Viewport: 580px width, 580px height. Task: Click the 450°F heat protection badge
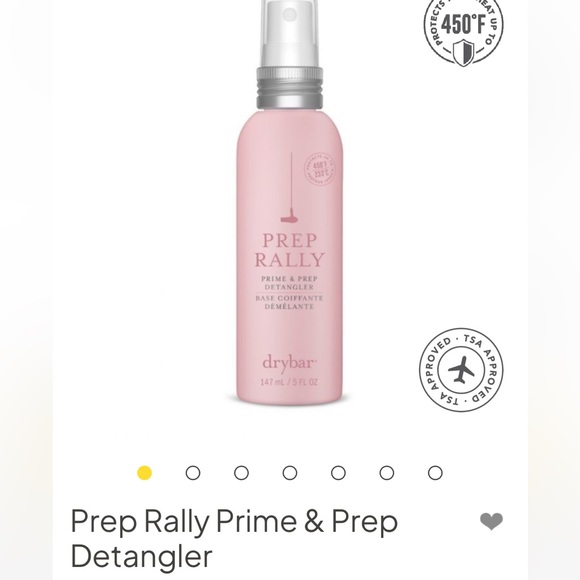pos(463,28)
